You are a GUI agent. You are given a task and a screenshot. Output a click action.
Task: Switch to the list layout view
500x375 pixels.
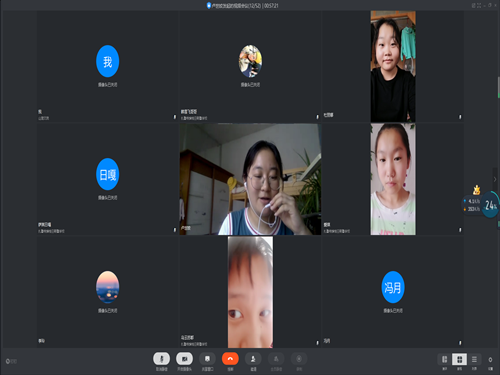point(474,359)
